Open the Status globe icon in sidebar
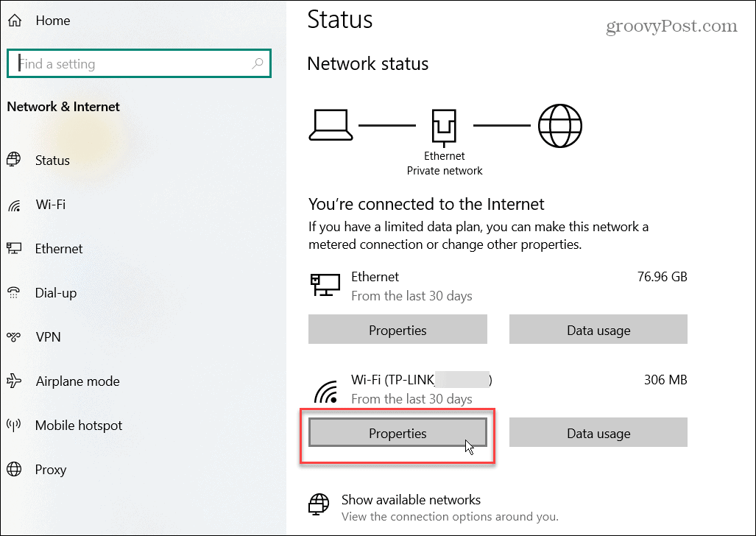The width and height of the screenshot is (756, 536). coord(15,160)
